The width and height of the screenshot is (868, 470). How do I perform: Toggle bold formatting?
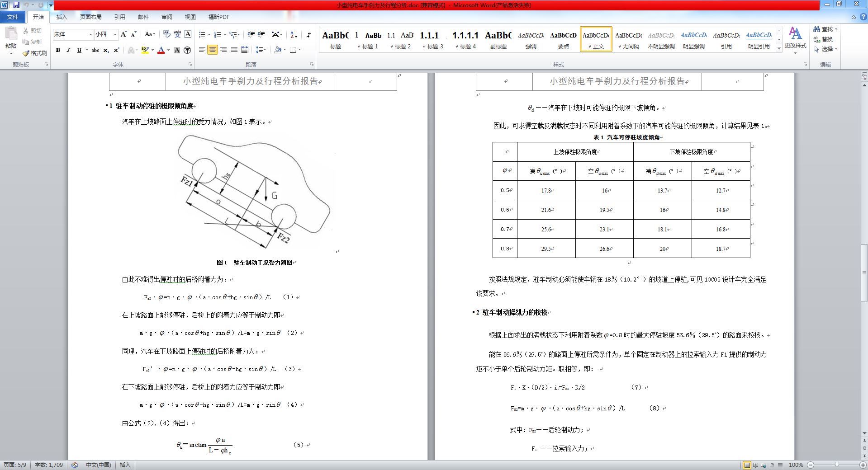click(x=58, y=50)
